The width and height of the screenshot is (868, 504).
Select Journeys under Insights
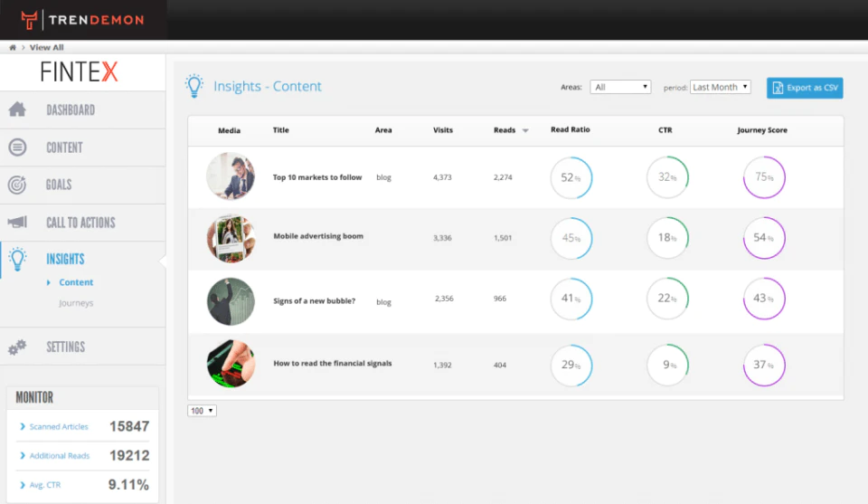76,303
